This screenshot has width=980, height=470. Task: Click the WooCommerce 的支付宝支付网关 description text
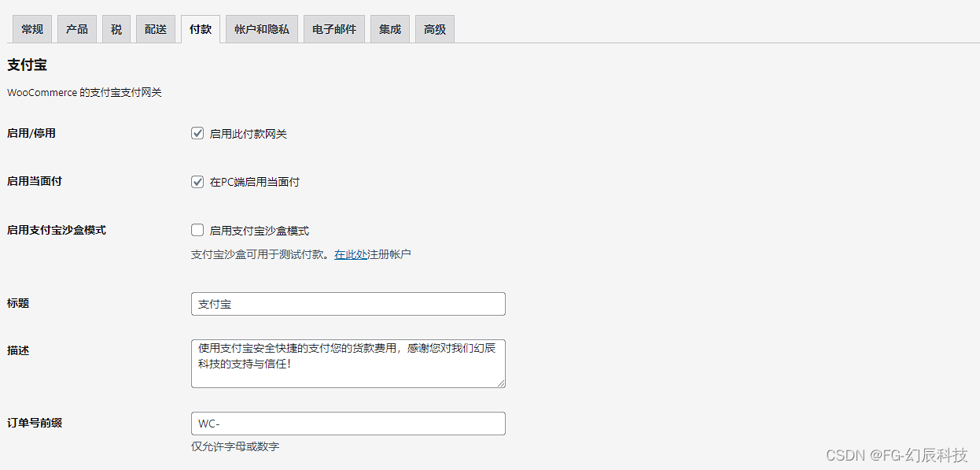[85, 92]
